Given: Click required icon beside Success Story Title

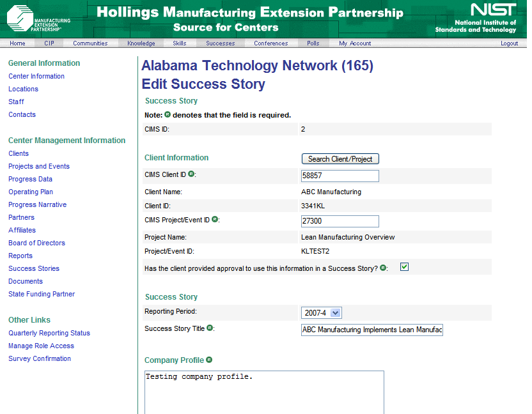Looking at the screenshot, I should click(x=209, y=328).
